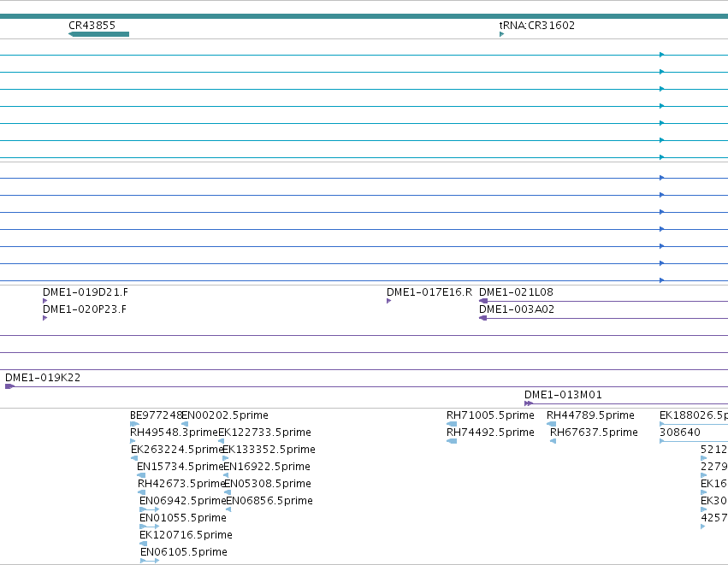Click the DME1-003A02 label
Viewport: 728px width, 565px height.
tap(517, 309)
